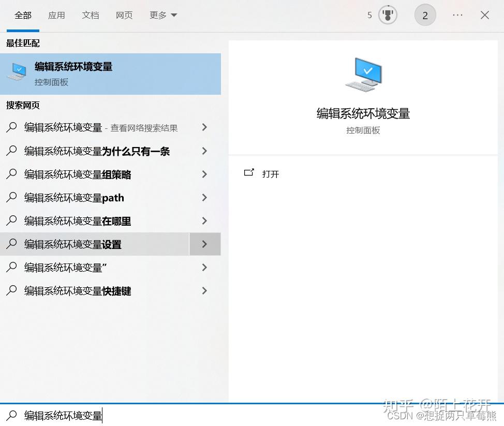The image size is (504, 426).
Task: Click the magnifier icon next to 编辑系统环境变量path
Action: (11, 197)
